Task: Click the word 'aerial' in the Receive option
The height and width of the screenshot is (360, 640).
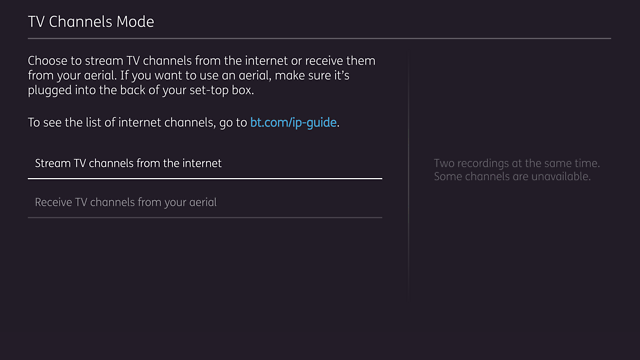Action: click(203, 202)
